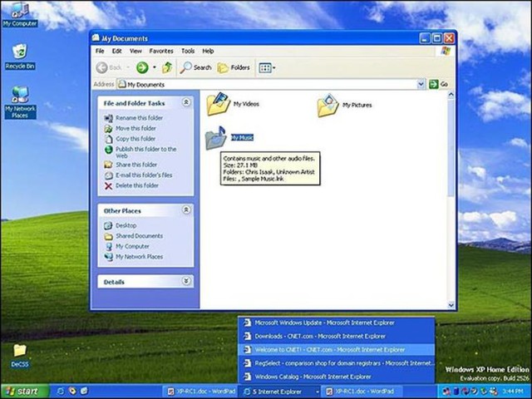Screen dimensions: 532x399
Task: Collapse the Other Places panel
Action: point(186,210)
